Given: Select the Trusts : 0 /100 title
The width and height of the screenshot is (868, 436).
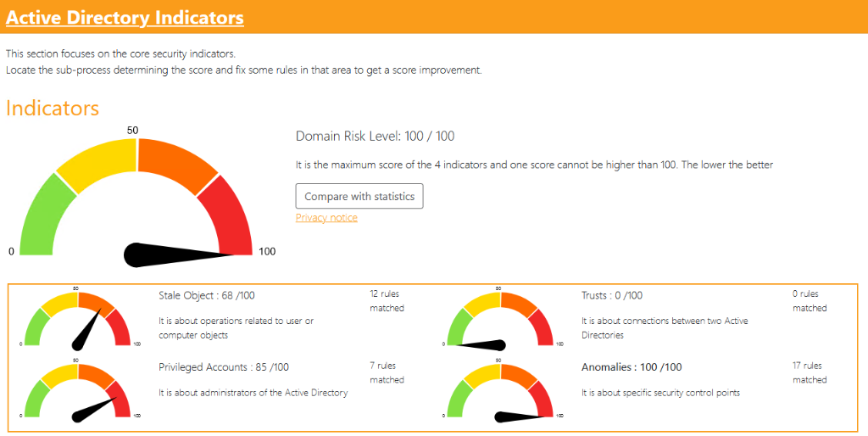Looking at the screenshot, I should point(611,295).
